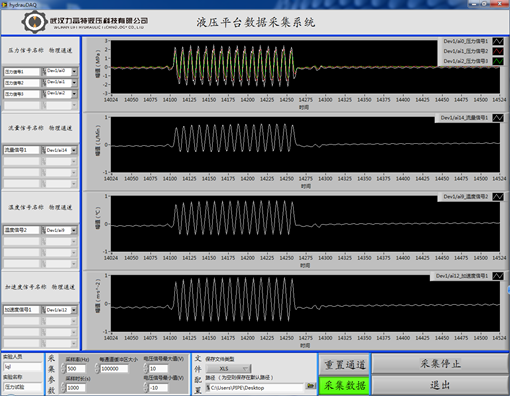Click the Dev1/ai14 flow signal legend plot icon
The image size is (510, 396).
tap(498, 118)
